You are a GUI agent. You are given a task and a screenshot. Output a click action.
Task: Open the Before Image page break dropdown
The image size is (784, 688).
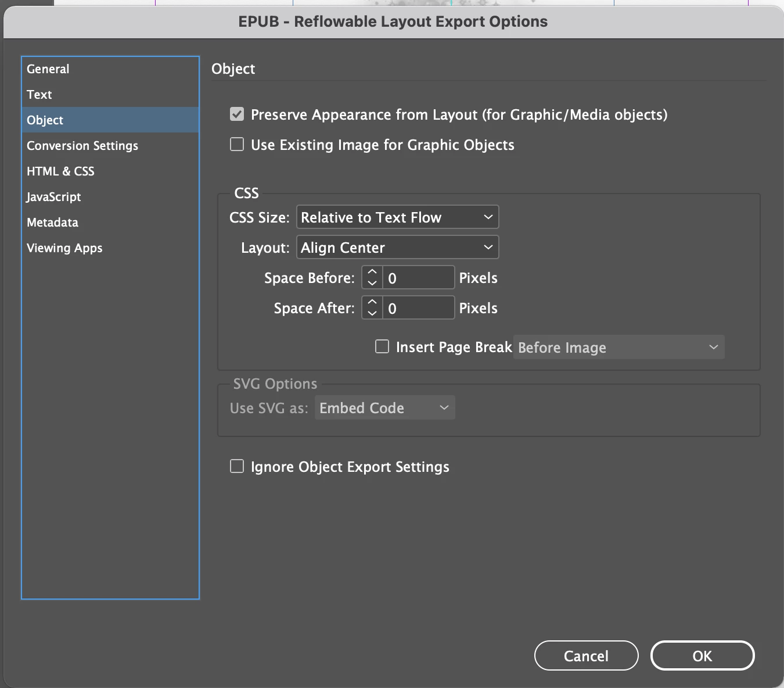[619, 347]
